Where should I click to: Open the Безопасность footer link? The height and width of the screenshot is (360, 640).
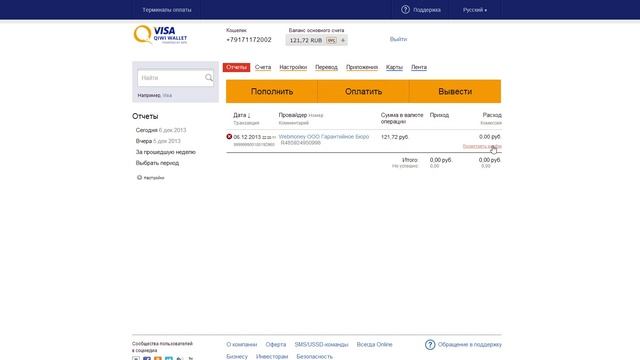(x=314, y=356)
